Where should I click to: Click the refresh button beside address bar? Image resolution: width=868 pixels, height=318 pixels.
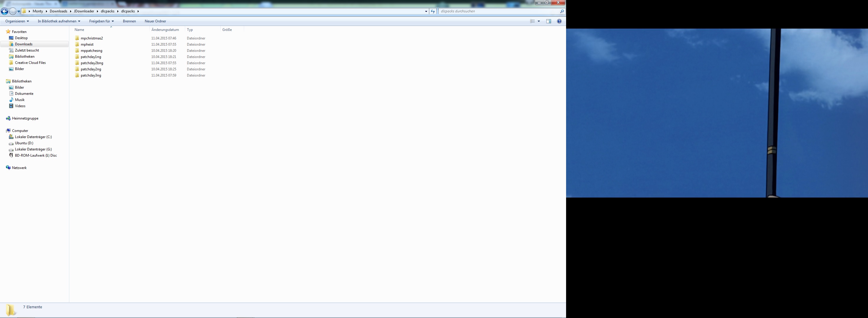(433, 11)
